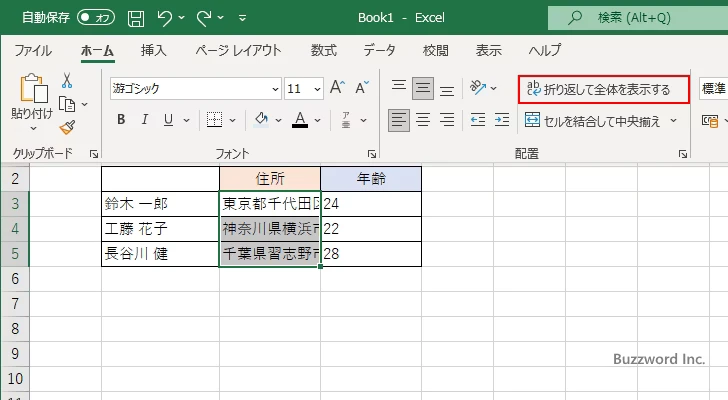Toggle the 自動保存 AutoSave switch

click(96, 18)
